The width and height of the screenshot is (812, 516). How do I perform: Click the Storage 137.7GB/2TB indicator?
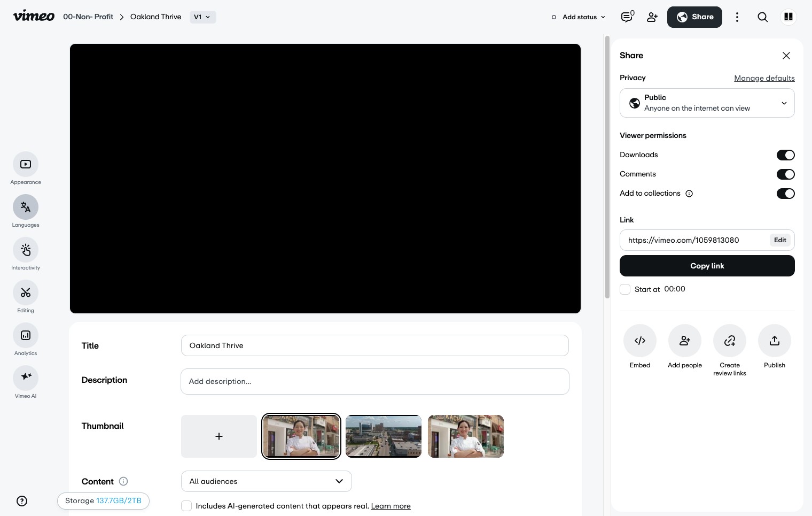(x=103, y=501)
